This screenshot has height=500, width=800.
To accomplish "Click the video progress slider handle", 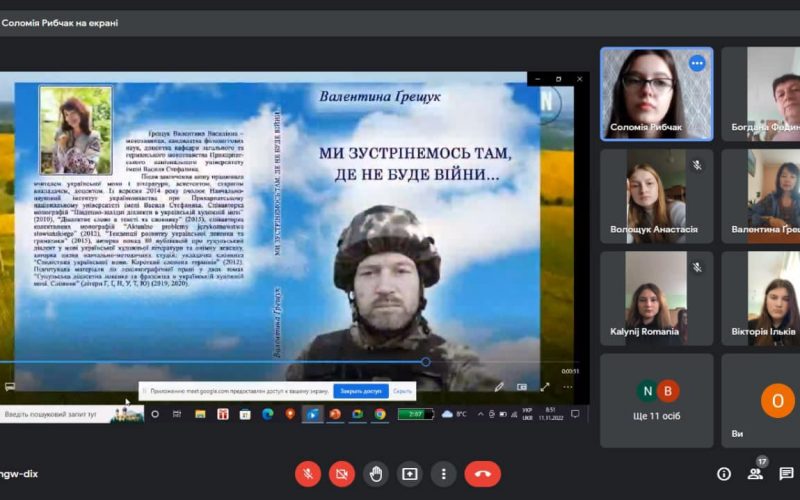I will (x=426, y=362).
